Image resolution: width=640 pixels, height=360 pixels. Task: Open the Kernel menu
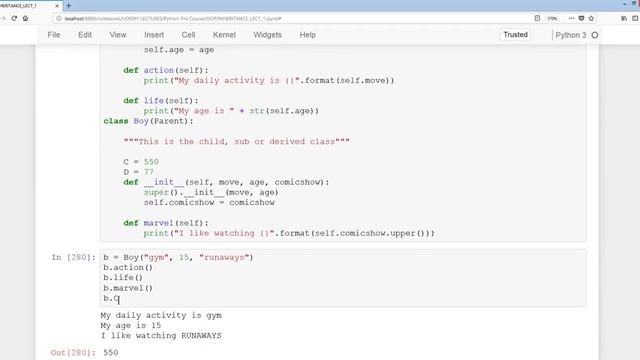pos(224,35)
